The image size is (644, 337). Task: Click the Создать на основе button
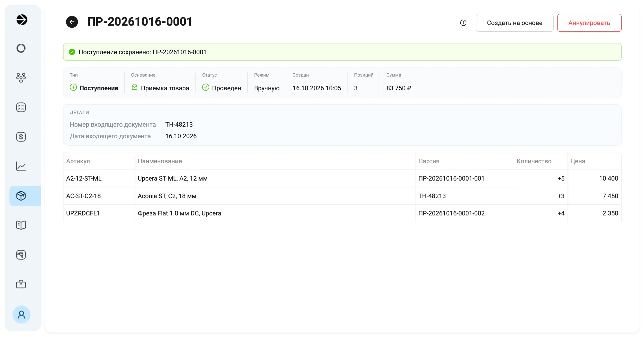coord(515,23)
